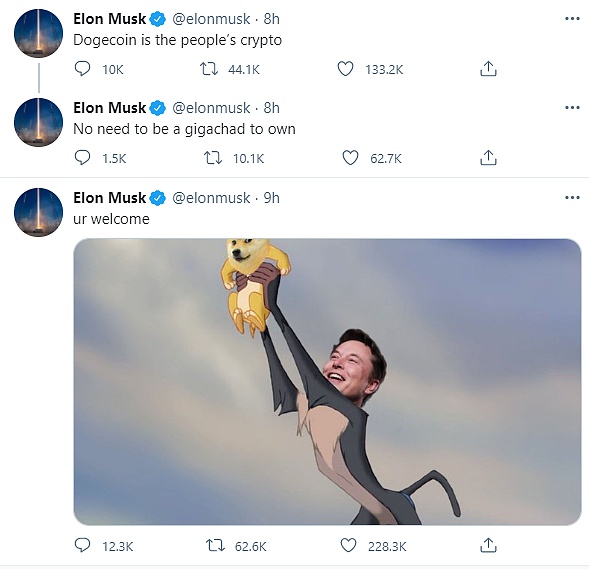
Task: Open the Lion King Doge meme image
Action: (327, 382)
